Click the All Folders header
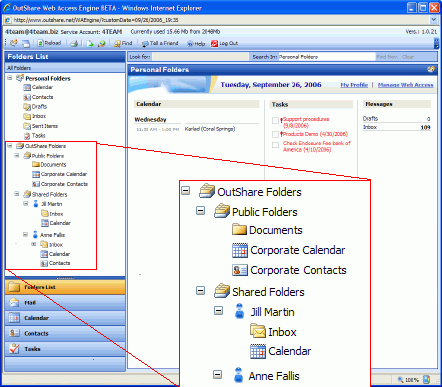This screenshot has width=442, height=387. click(65, 68)
